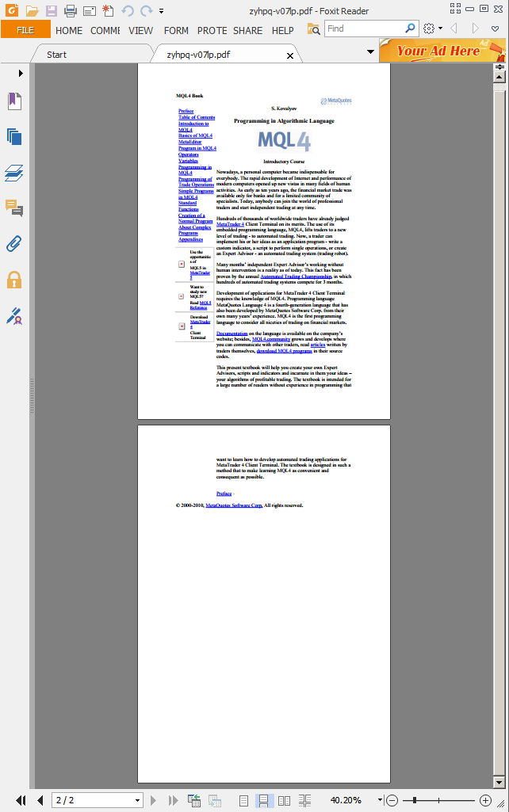The image size is (509, 812).
Task: Switch to the FORM ribbon tab
Action: click(176, 31)
